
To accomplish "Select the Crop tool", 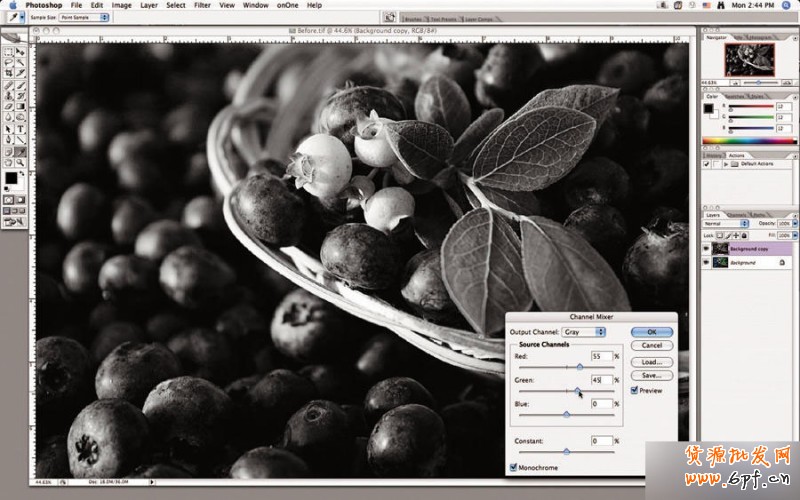I will pyautogui.click(x=8, y=73).
